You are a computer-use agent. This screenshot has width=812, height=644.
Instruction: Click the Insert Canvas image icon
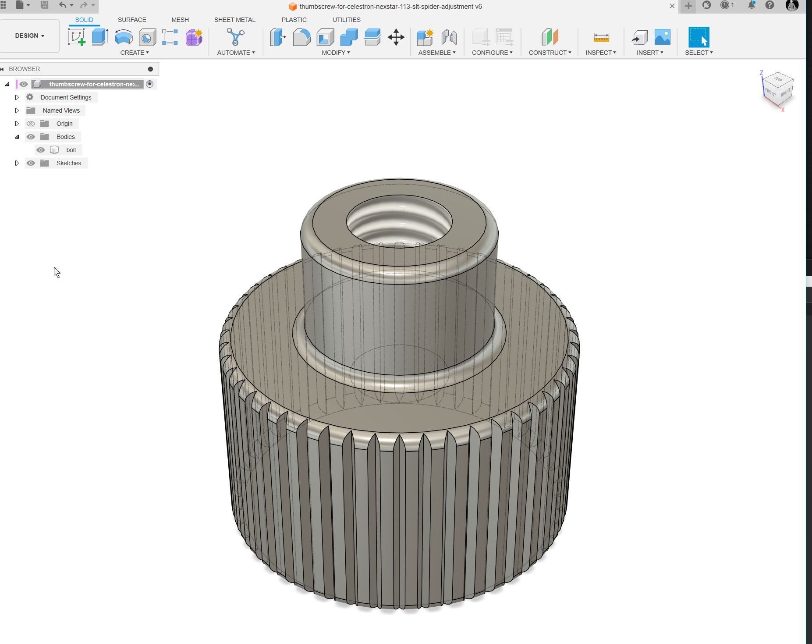point(662,37)
